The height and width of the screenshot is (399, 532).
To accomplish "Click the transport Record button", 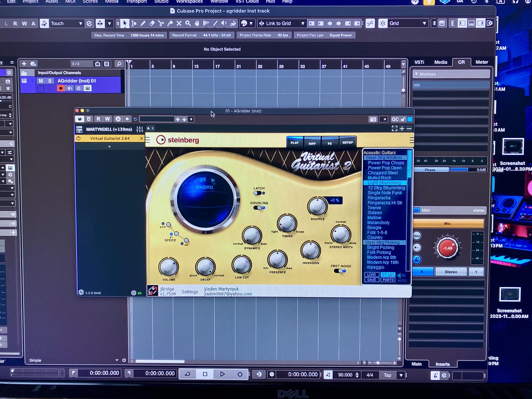I will pyautogui.click(x=240, y=374).
